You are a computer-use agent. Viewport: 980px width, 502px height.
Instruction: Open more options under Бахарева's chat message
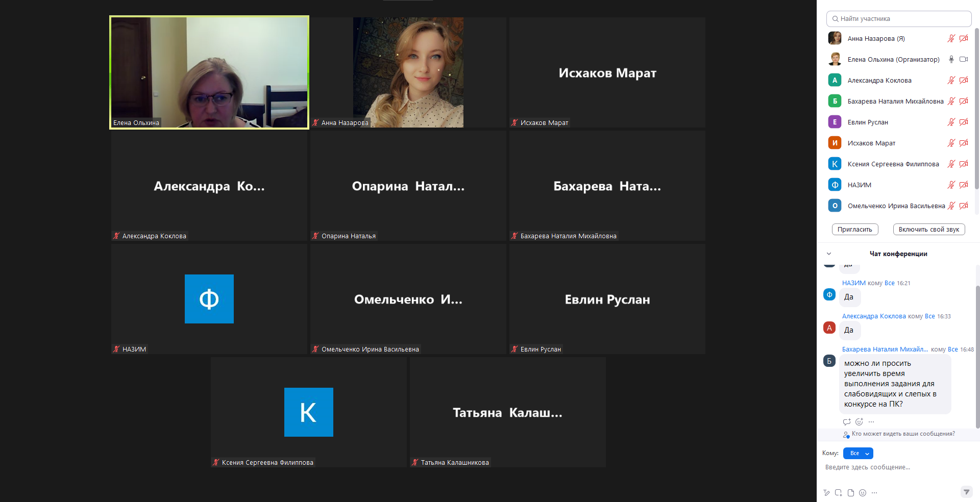(x=871, y=422)
